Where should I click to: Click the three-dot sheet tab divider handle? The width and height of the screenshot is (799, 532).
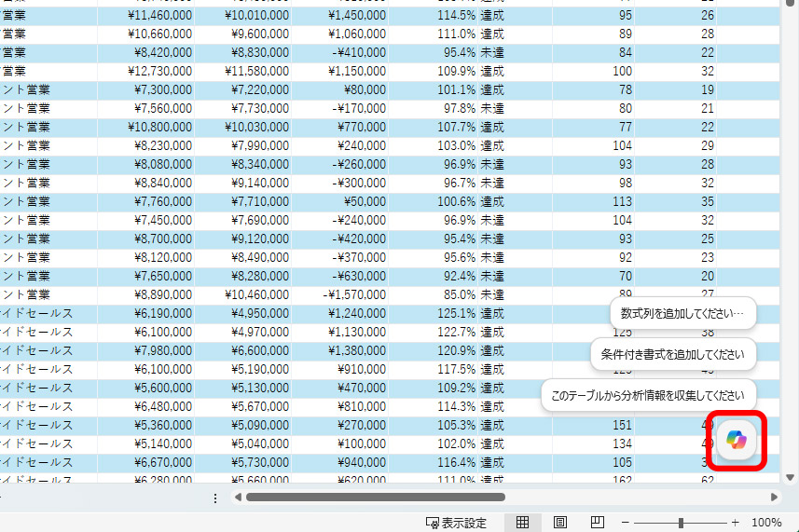215,498
